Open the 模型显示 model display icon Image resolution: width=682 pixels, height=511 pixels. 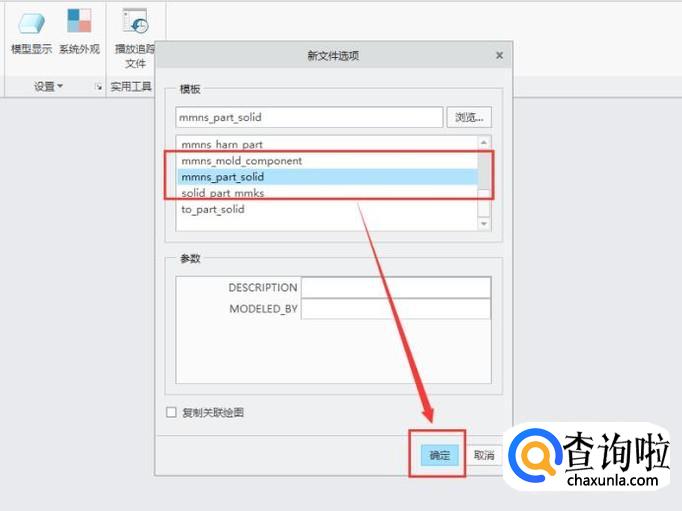coord(31,23)
